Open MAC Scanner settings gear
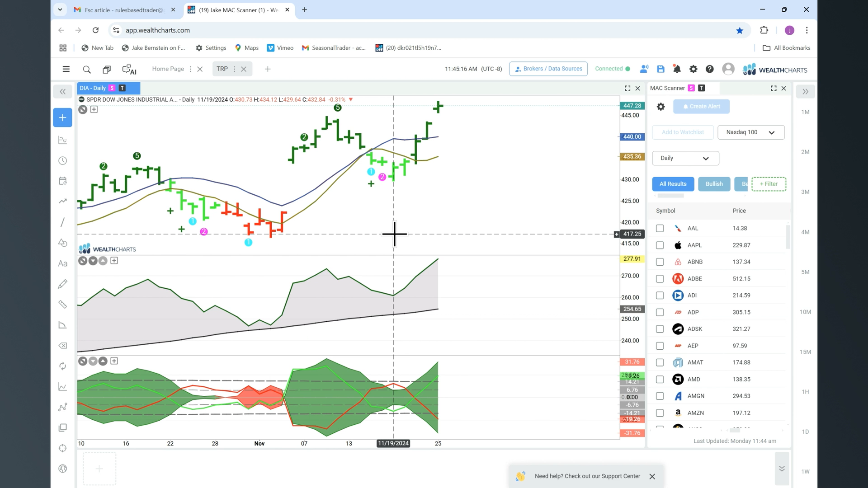 pyautogui.click(x=660, y=107)
